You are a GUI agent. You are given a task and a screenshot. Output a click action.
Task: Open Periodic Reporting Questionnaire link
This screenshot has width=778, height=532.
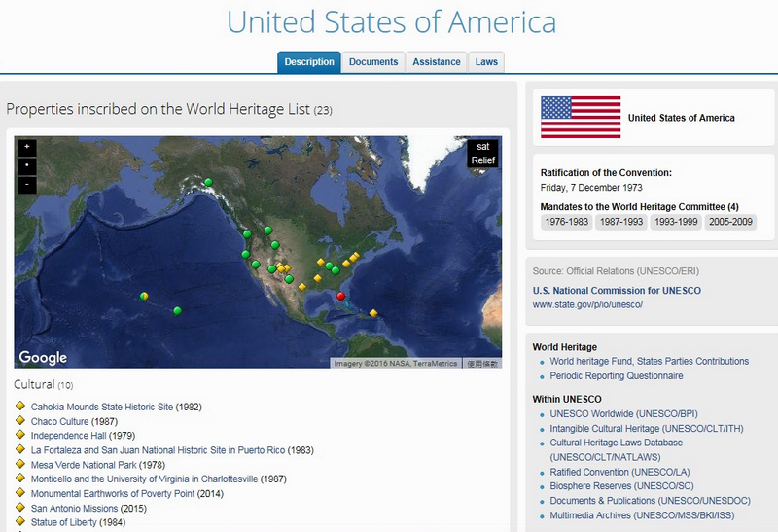coord(617,376)
